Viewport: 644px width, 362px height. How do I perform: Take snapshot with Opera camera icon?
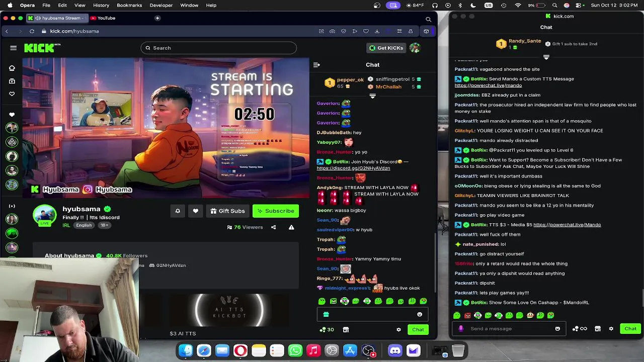coord(332,31)
